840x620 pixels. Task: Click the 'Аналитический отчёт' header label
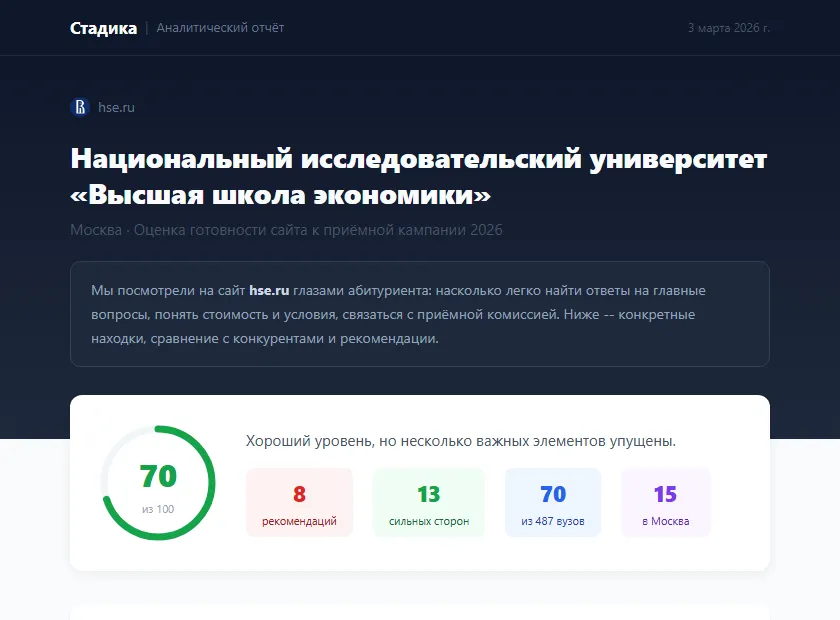click(220, 28)
